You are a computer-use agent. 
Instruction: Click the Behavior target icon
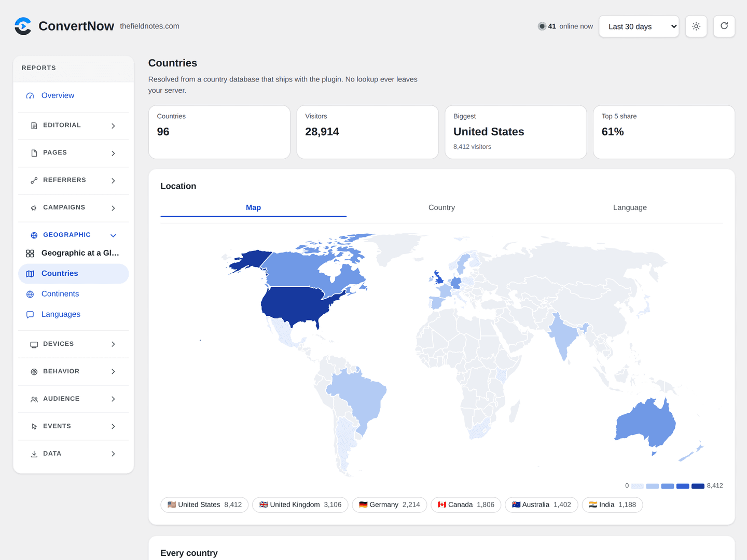(34, 372)
